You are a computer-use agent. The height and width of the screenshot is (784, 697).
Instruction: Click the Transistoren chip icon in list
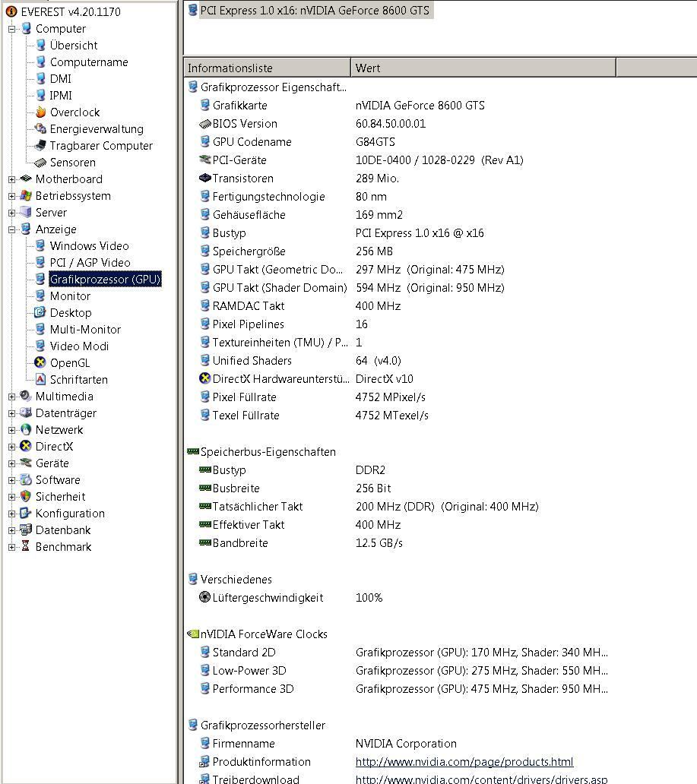(204, 178)
